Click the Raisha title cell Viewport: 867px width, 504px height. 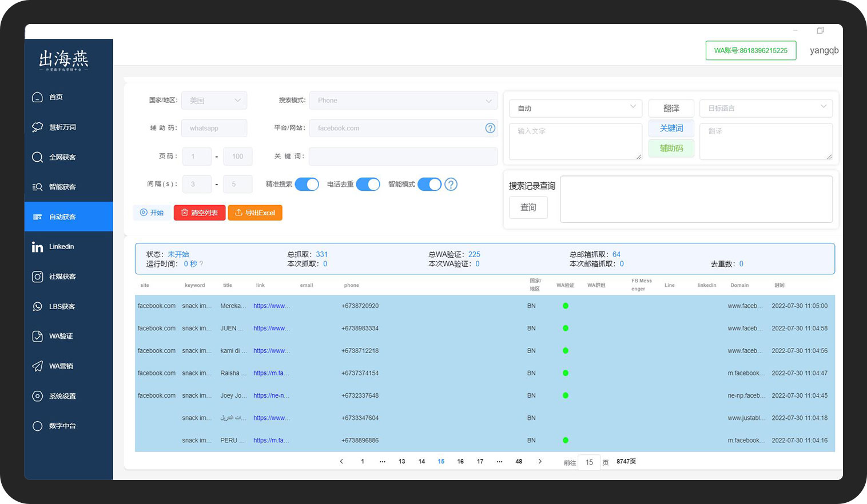click(233, 373)
